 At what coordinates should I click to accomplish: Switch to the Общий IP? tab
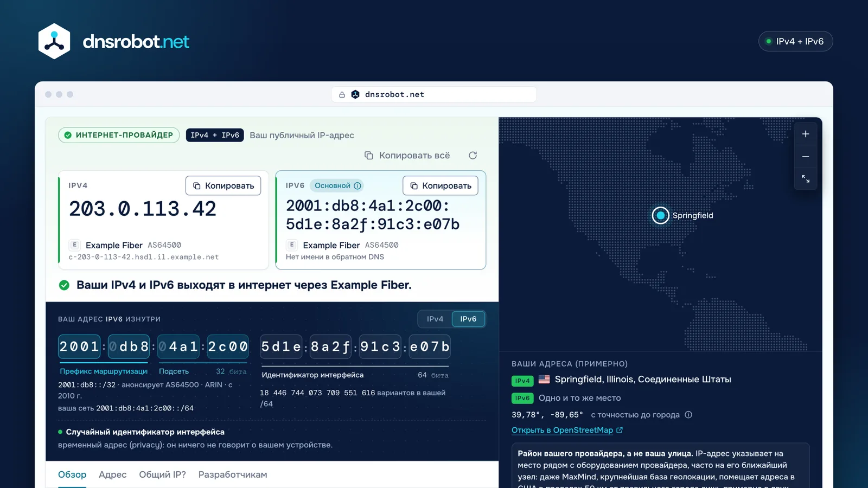tap(162, 474)
